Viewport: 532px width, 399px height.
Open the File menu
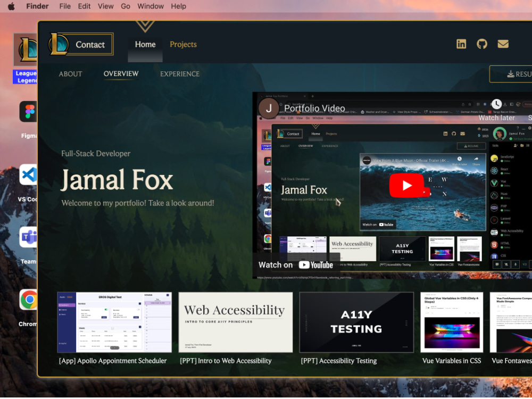pyautogui.click(x=65, y=6)
